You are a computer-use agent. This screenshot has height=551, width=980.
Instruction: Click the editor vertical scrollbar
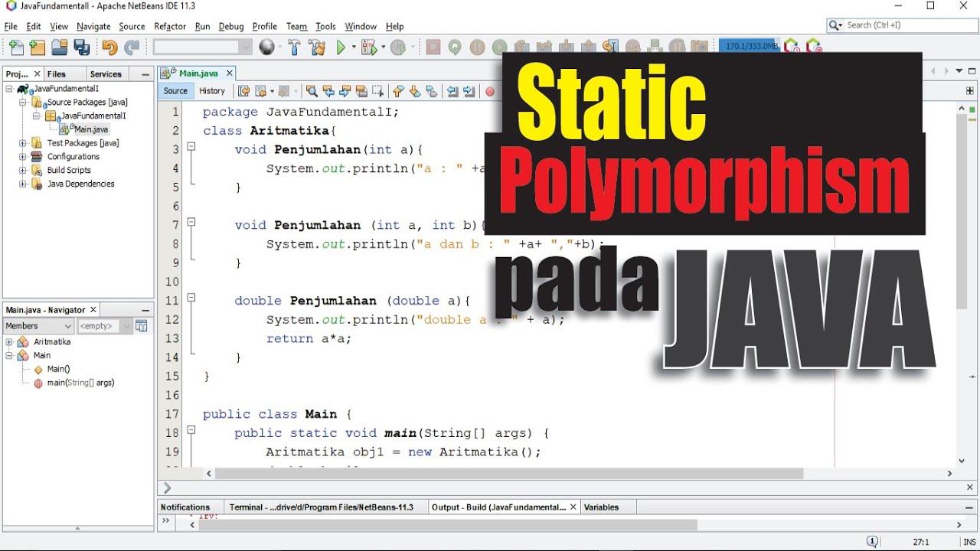[x=962, y=210]
